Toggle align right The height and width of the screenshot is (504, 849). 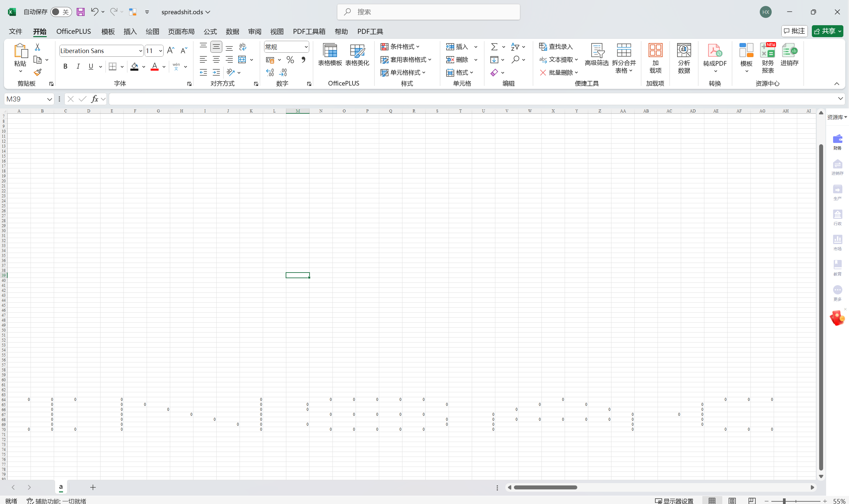(229, 60)
